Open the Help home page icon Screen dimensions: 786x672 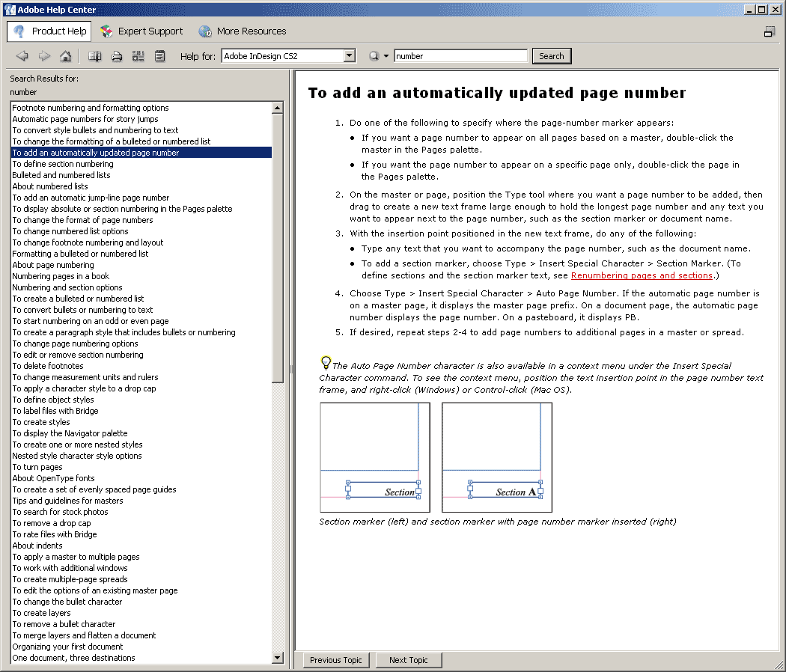66,56
